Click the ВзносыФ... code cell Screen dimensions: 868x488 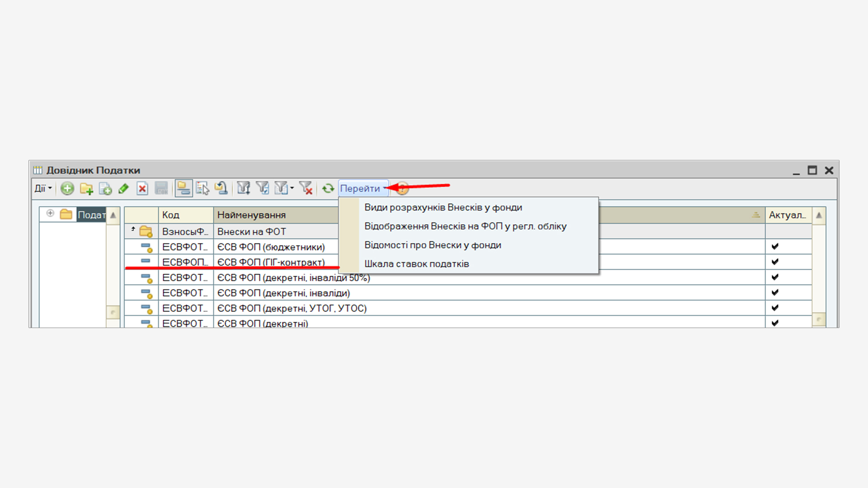click(186, 231)
